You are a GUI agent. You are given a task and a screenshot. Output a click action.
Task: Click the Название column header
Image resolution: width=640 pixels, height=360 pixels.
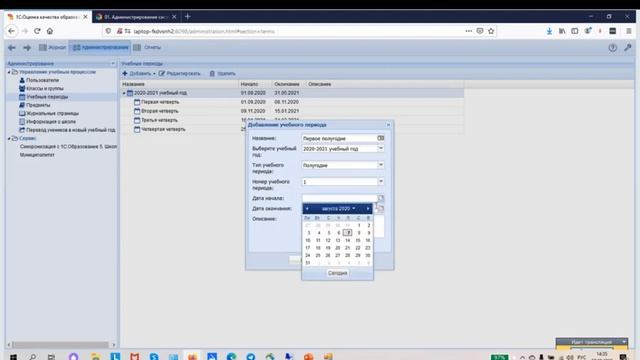pyautogui.click(x=180, y=84)
